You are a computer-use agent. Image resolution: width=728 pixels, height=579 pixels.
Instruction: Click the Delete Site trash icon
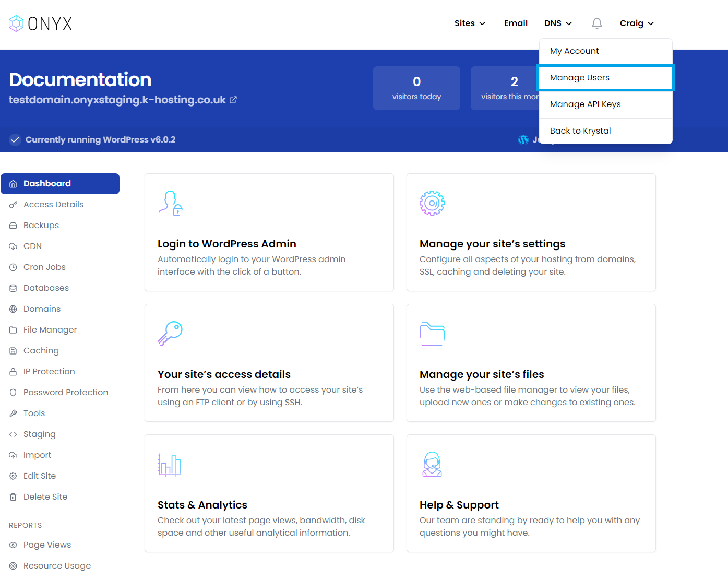[13, 497]
